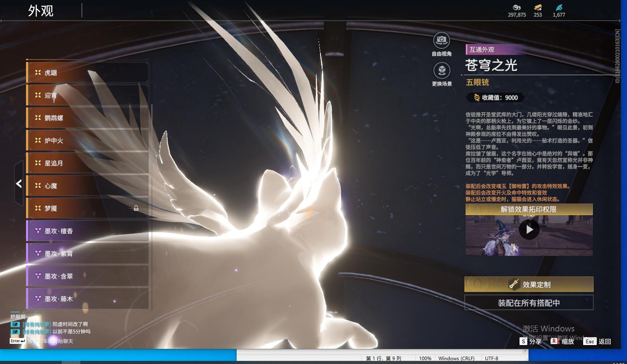This screenshot has height=364, width=627.
Task: Click UTF-8 encoding in Notepad status bar
Action: (x=492, y=359)
